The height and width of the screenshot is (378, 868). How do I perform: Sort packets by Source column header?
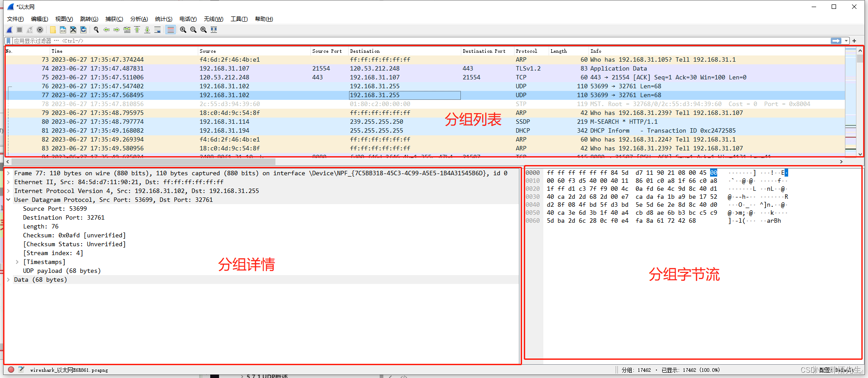click(254, 51)
